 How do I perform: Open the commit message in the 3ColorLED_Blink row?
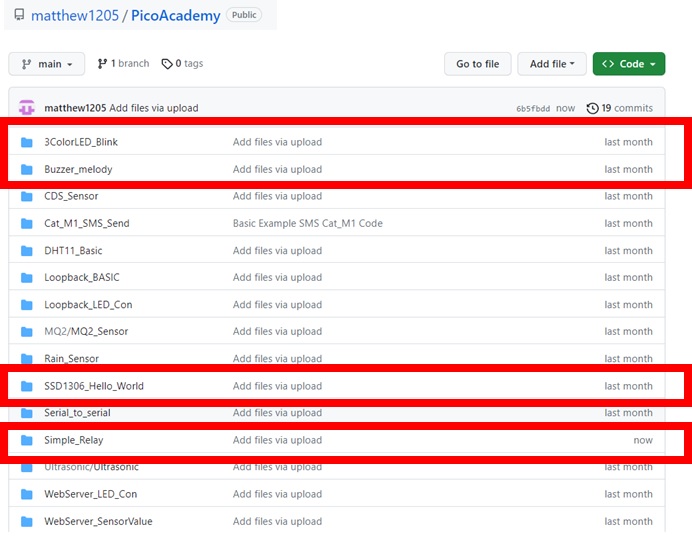(277, 142)
